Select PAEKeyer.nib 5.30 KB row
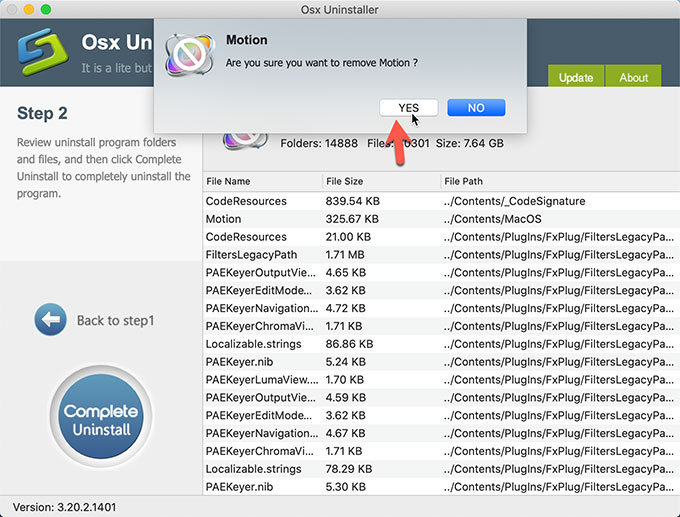The height and width of the screenshot is (517, 680). [x=441, y=487]
